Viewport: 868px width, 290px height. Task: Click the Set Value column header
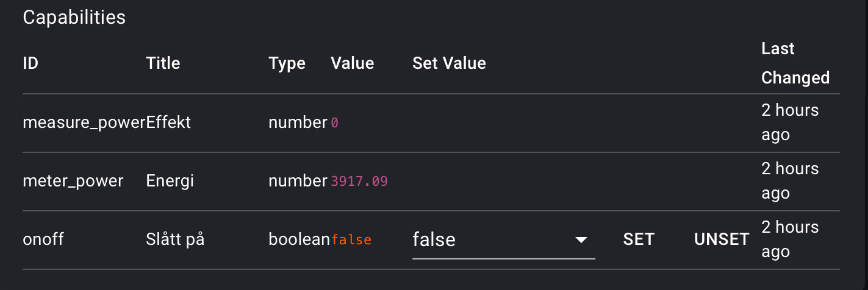coord(449,63)
